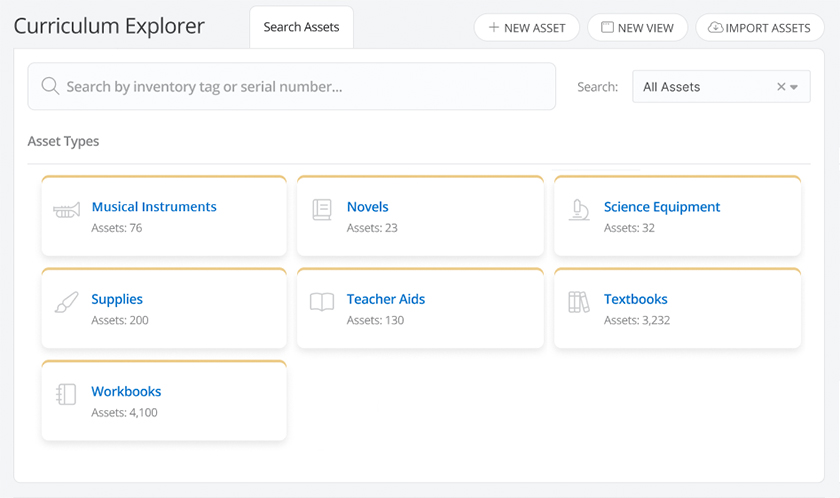This screenshot has height=498, width=840.
Task: Click the 'Assets: 23' count text
Action: tap(372, 228)
